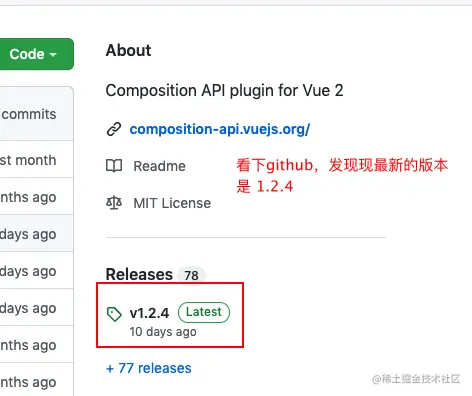This screenshot has width=472, height=396.
Task: Click the About section heading
Action: click(128, 50)
